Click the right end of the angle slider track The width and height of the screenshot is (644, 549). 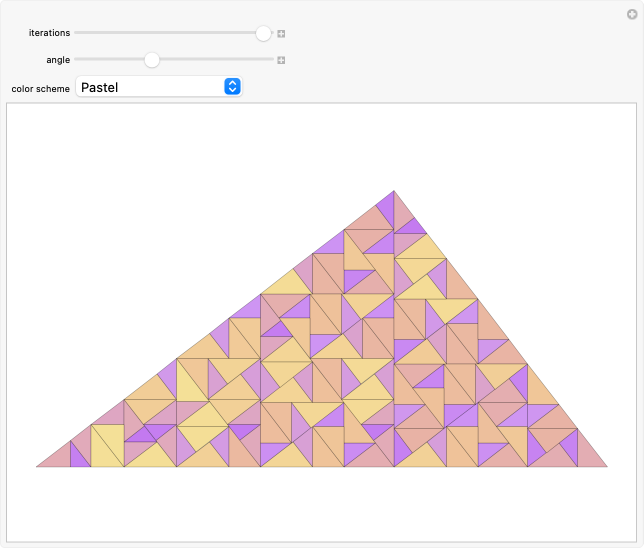point(270,60)
